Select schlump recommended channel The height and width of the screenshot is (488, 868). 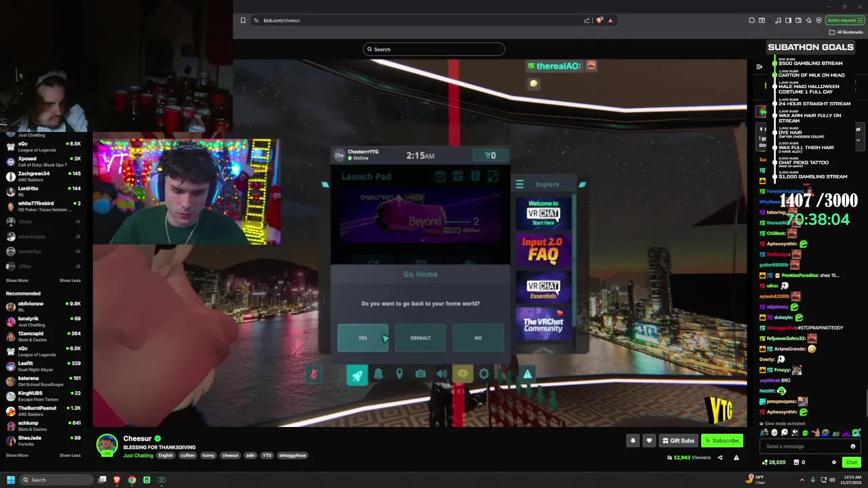pos(45,426)
